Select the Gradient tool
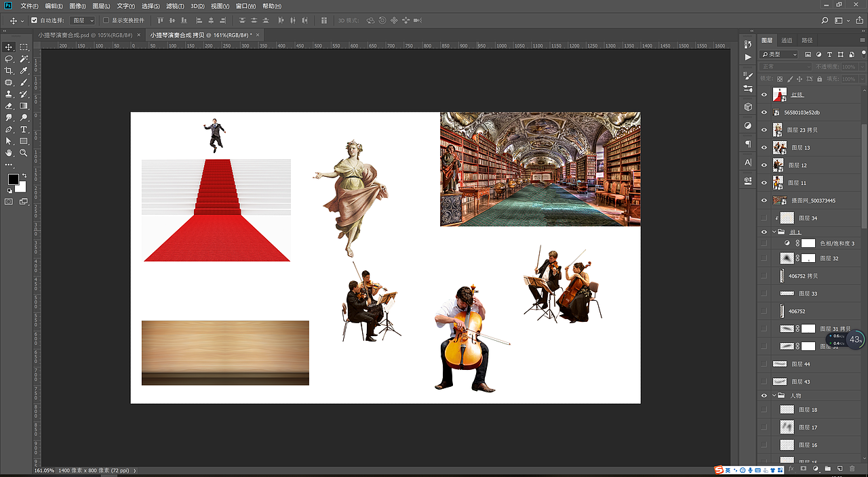868x477 pixels. tap(24, 106)
